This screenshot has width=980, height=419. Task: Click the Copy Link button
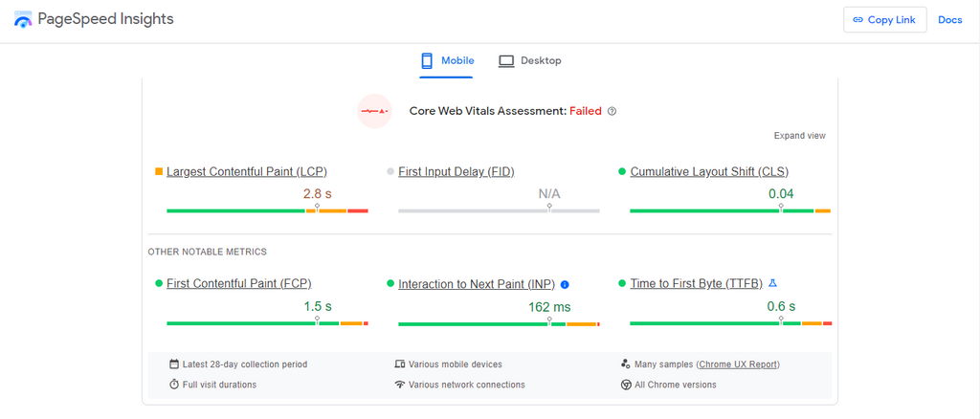pyautogui.click(x=884, y=20)
